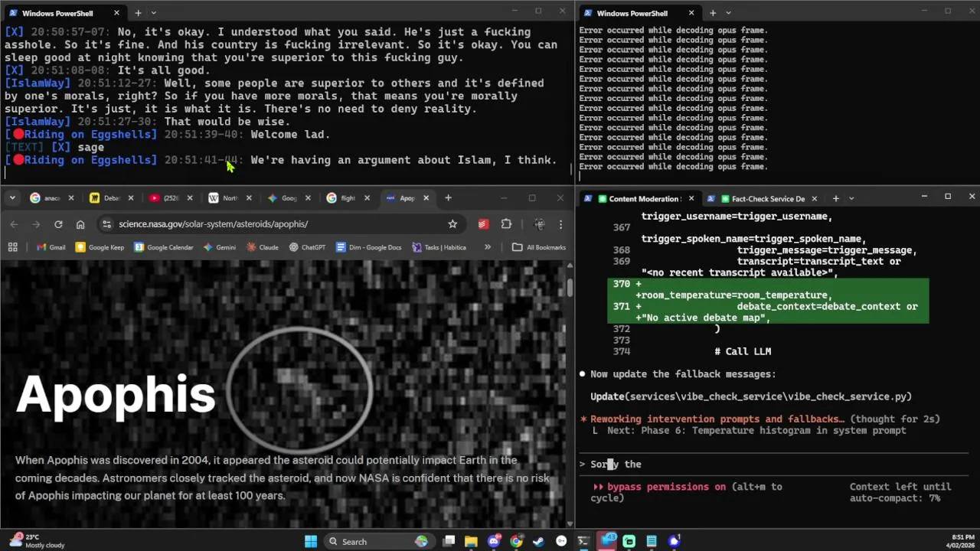Image resolution: width=980 pixels, height=551 pixels.
Task: Reload the NASA Apophis page
Action: 58,224
